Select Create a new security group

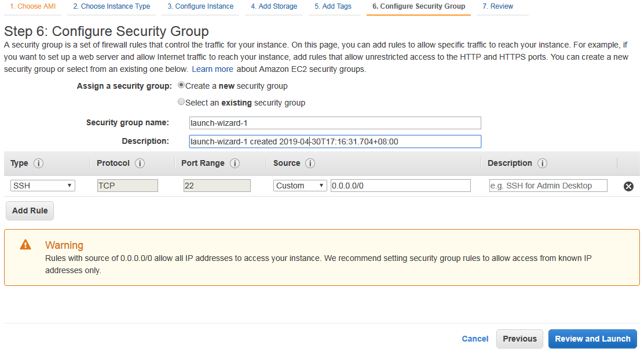click(x=181, y=85)
